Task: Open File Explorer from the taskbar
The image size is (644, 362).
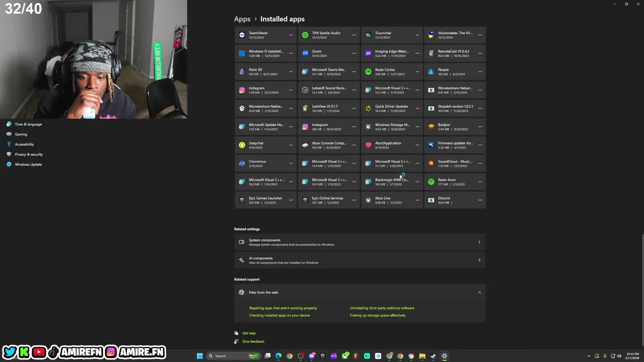Action: click(x=422, y=356)
